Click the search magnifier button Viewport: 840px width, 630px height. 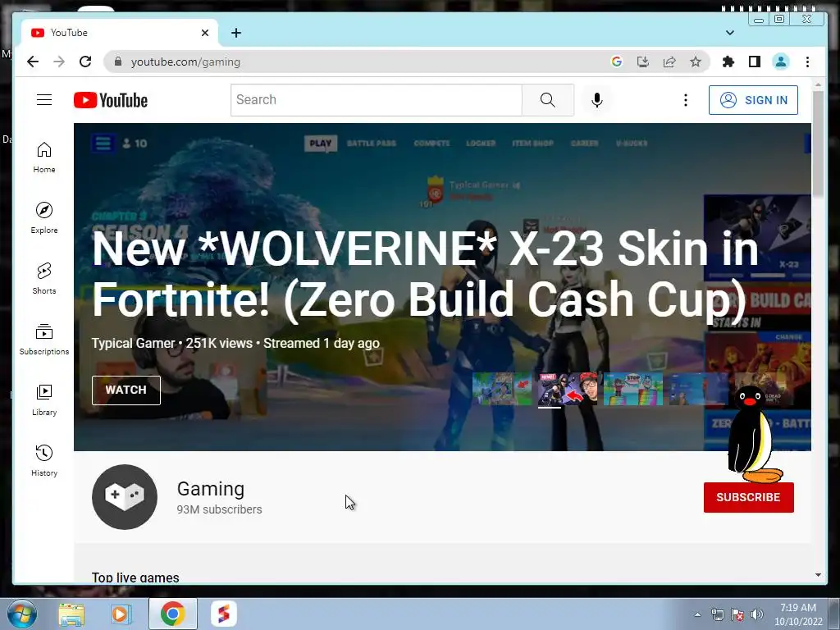(x=547, y=99)
